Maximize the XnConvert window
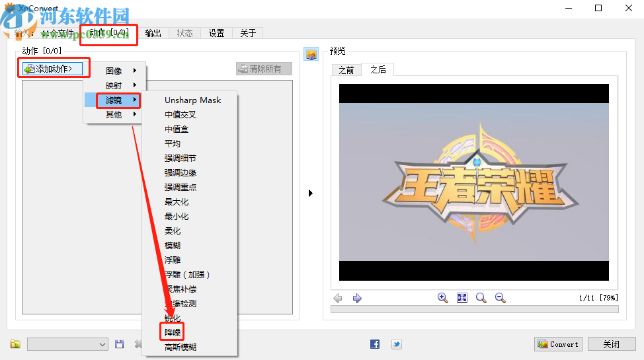 coord(598,8)
